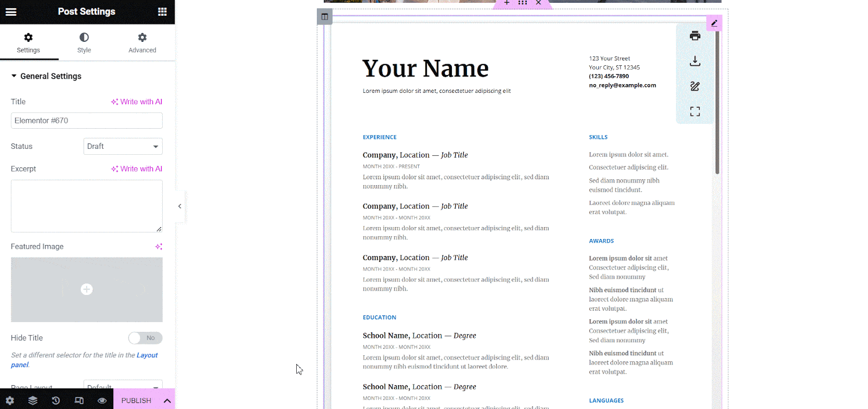
Task: Click the SKILLS section heading
Action: tap(598, 137)
